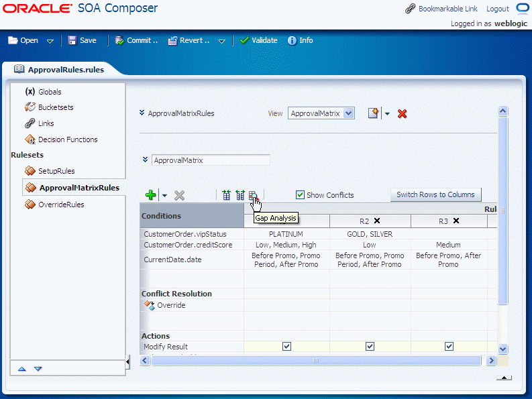This screenshot has width=532, height=399.
Task: Click the Logout link
Action: click(497, 9)
